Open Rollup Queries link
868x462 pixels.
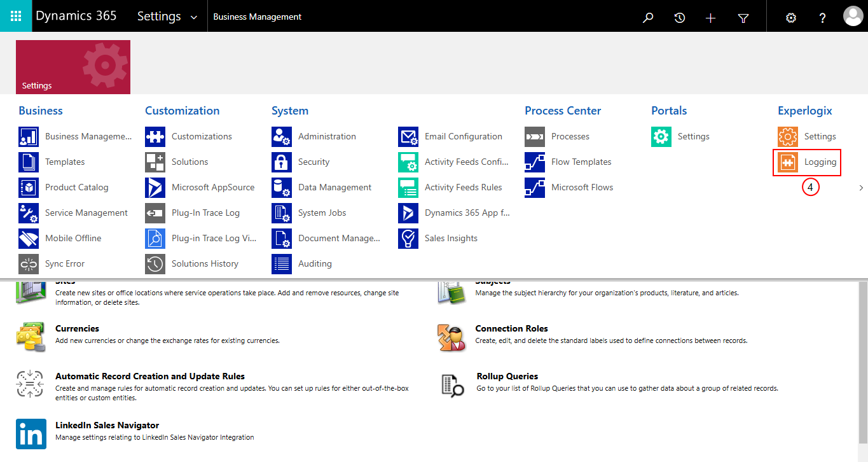click(x=507, y=376)
